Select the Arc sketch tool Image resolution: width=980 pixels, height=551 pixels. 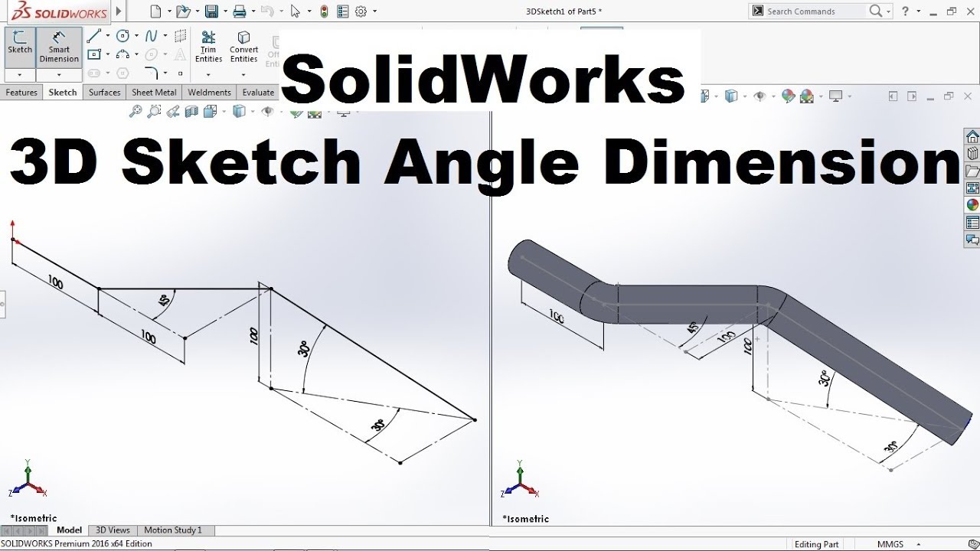(x=122, y=54)
